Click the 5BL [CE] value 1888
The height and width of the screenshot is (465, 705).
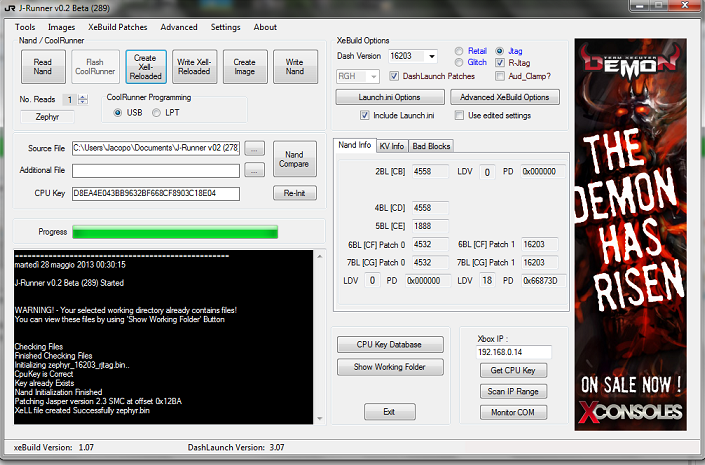pos(430,226)
